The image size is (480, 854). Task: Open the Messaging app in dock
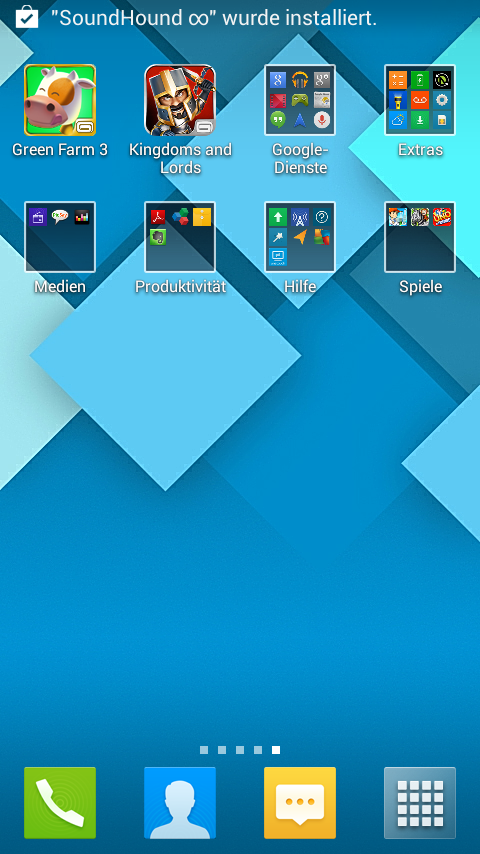click(x=300, y=803)
